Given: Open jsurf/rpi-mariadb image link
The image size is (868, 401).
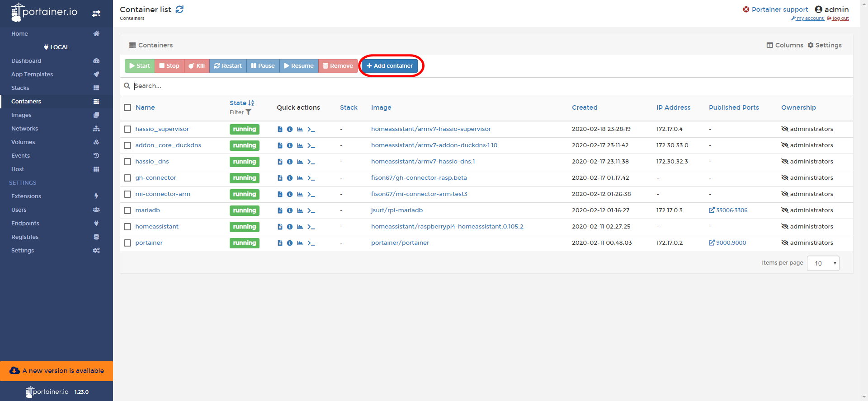Looking at the screenshot, I should [397, 210].
